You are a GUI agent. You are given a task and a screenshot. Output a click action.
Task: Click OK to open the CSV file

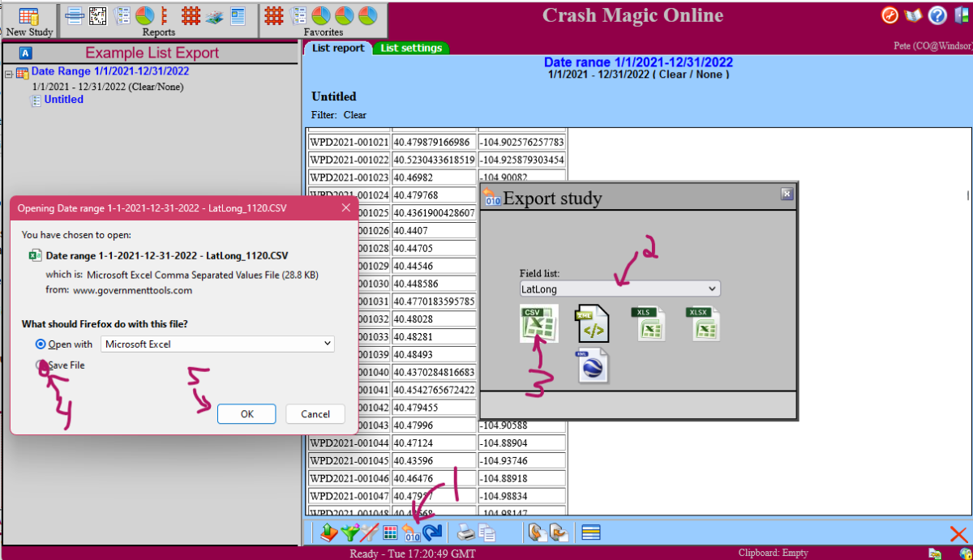pyautogui.click(x=246, y=413)
